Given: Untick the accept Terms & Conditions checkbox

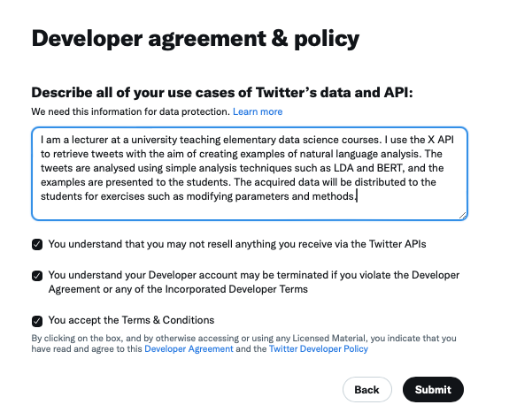Looking at the screenshot, I should (x=37, y=321).
